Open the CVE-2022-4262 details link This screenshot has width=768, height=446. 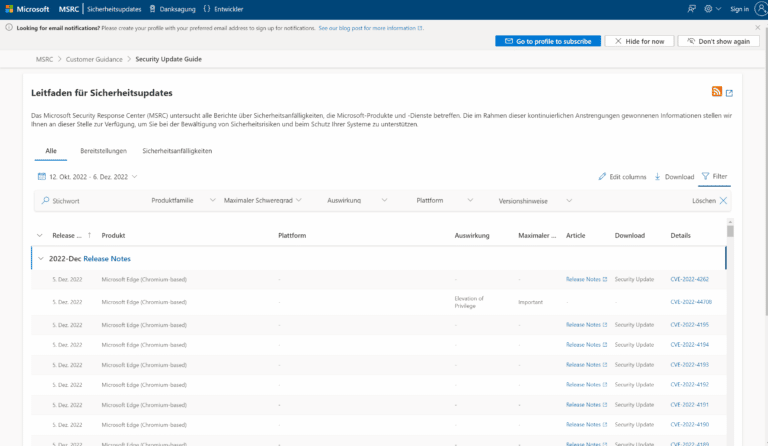coord(689,279)
